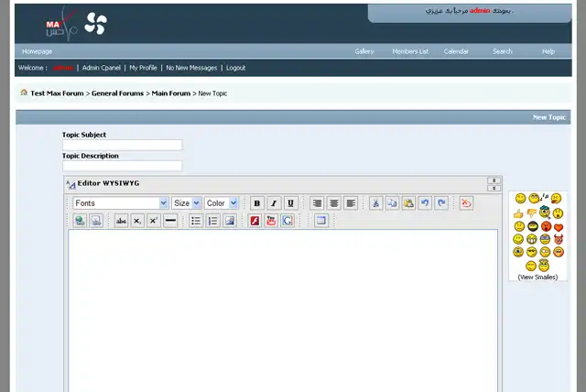Toggle bold formatting in editor toolbar
Viewport: 586px width, 392px height.
tap(256, 203)
